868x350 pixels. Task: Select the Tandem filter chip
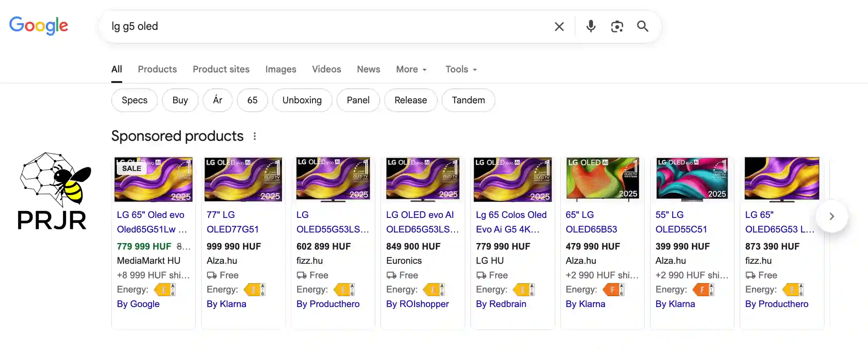coord(468,100)
